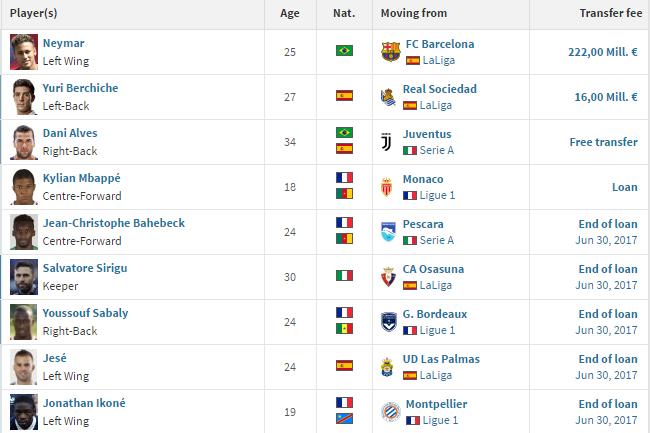Open the Juventus club page link
650x433 pixels.
[x=427, y=134]
